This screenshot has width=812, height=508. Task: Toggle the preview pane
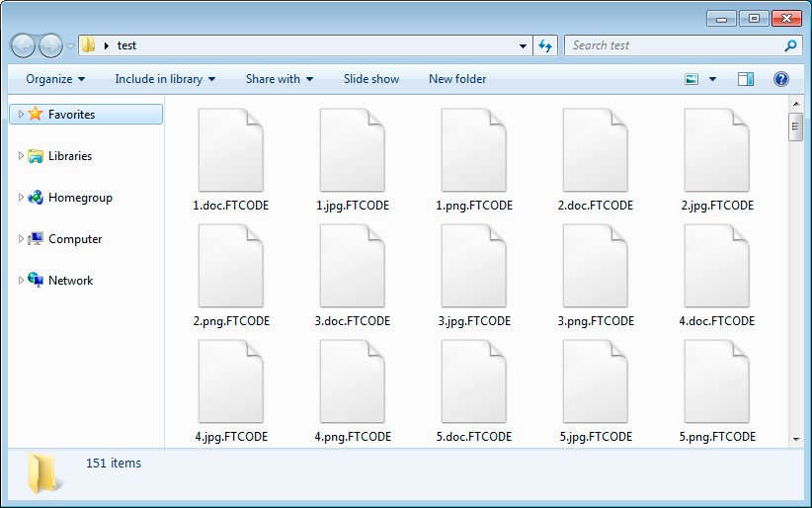click(745, 79)
